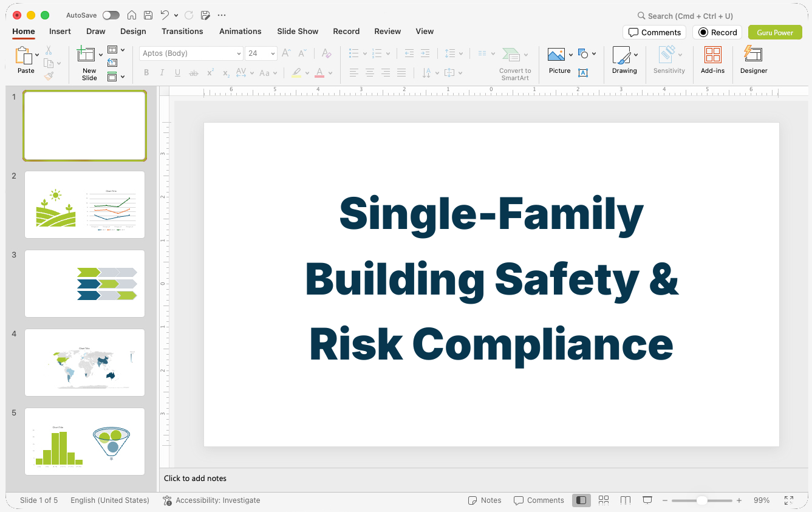Click Accessibility: Investigate in status bar

[x=211, y=500]
